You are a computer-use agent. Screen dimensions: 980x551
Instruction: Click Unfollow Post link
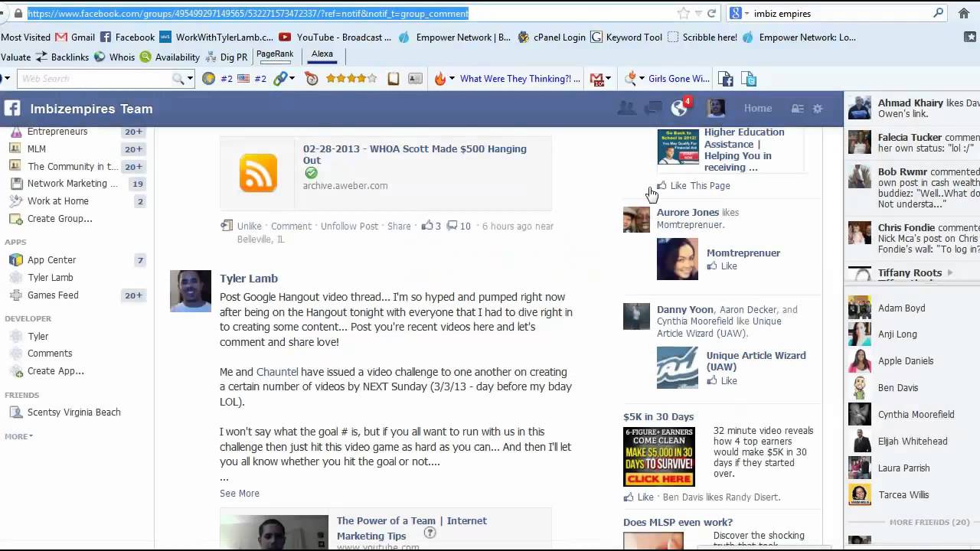[x=349, y=226]
